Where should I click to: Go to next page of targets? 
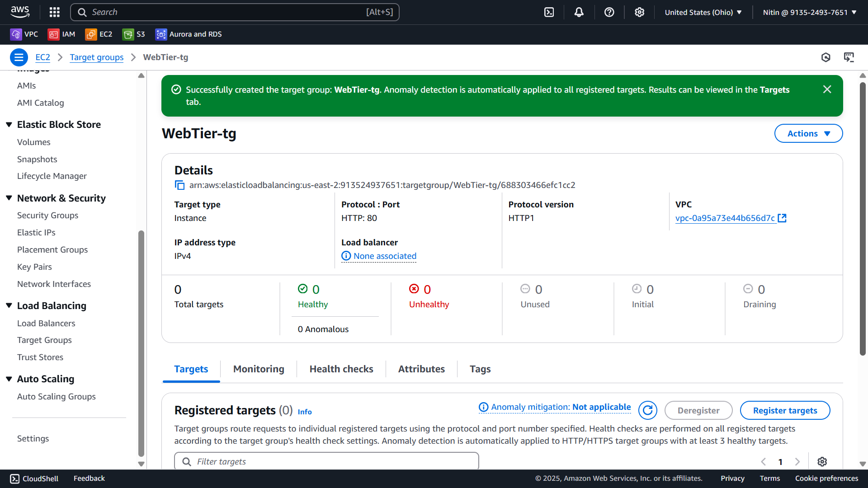[x=797, y=462]
